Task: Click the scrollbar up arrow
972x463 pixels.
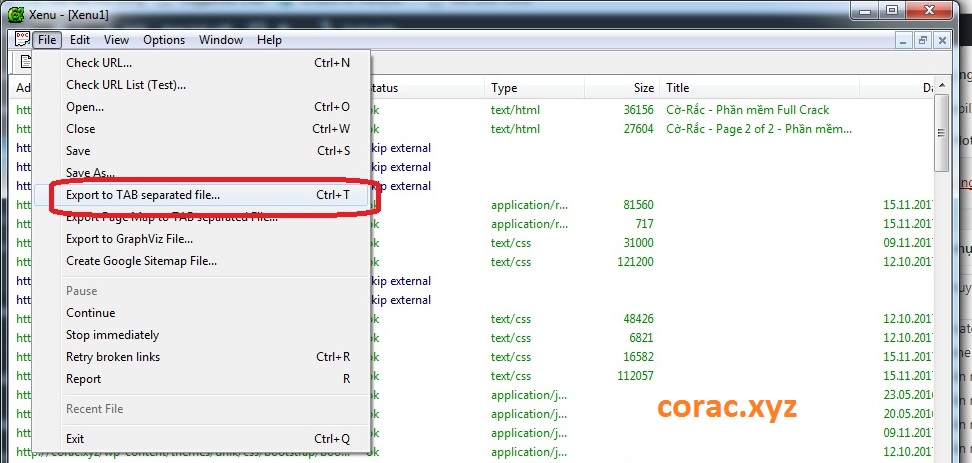Action: click(942, 86)
